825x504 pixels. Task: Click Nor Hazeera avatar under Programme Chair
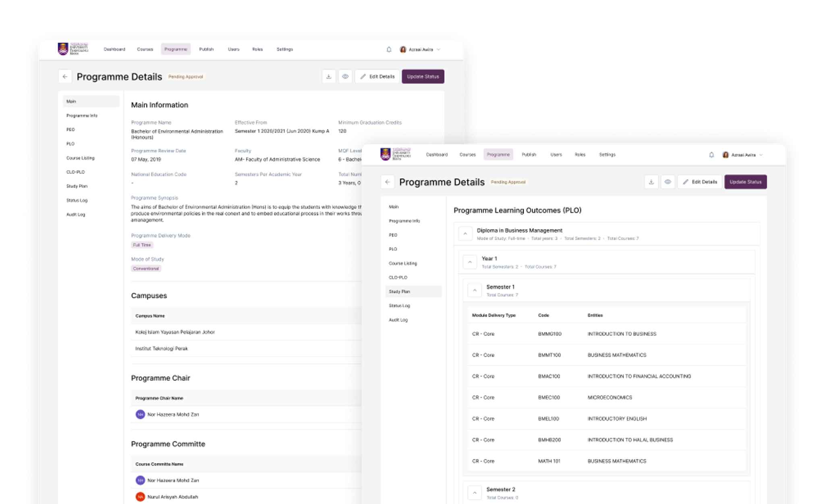[x=140, y=414]
